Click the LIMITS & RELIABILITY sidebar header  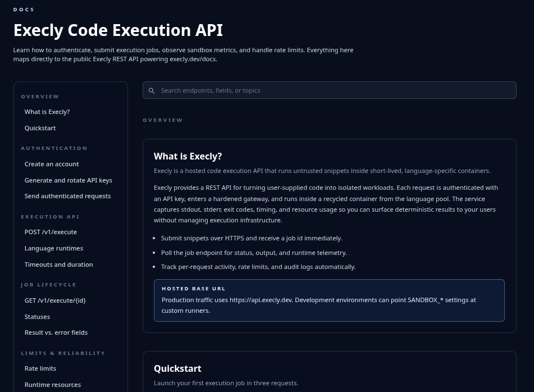point(63,353)
